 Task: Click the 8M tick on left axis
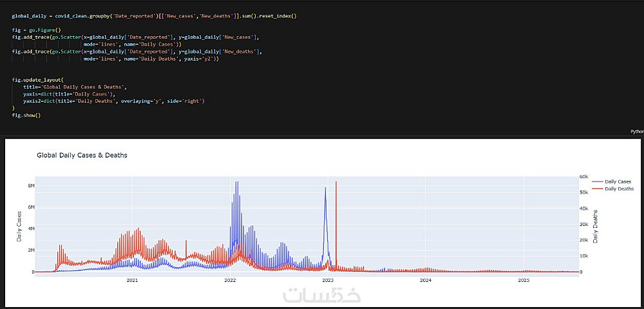tap(30, 185)
